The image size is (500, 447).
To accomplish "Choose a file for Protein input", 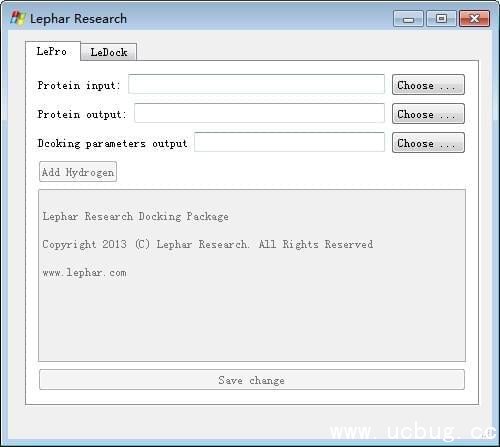I will [428, 85].
